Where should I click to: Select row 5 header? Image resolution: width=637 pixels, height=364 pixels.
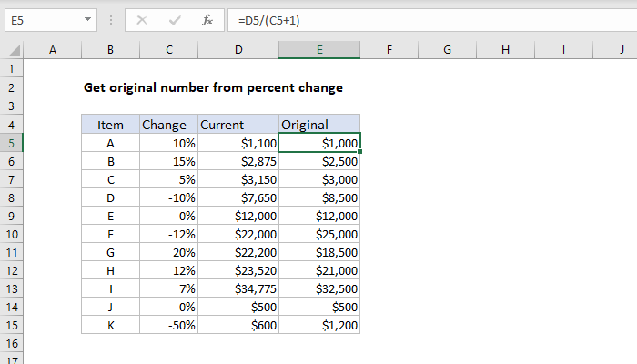pos(11,143)
